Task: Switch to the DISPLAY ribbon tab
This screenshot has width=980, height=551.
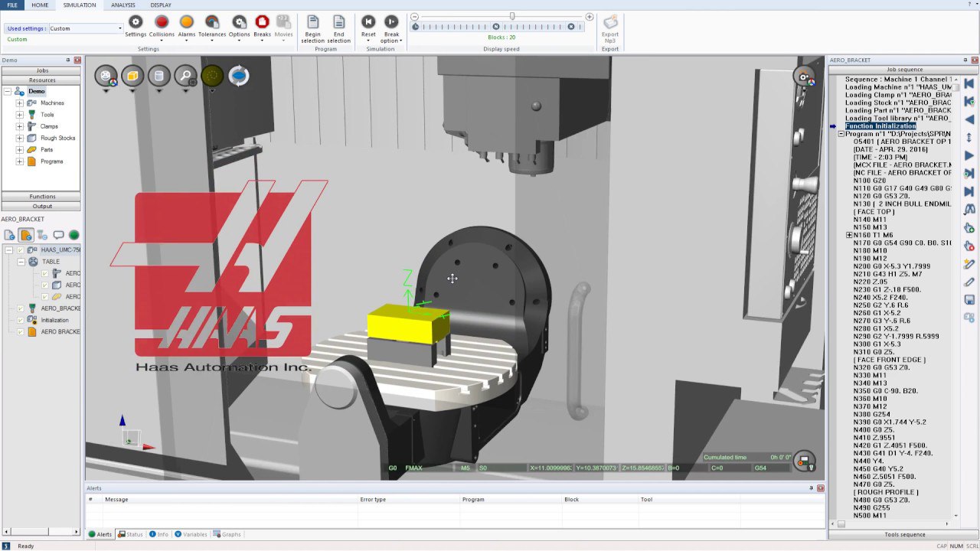Action: [161, 5]
